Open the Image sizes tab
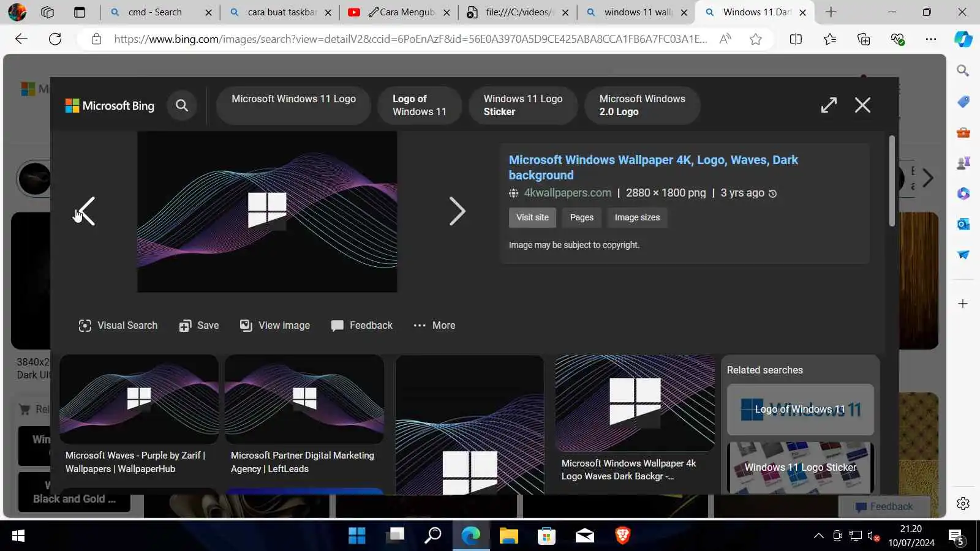Viewport: 980px width, 551px height. coord(637,217)
